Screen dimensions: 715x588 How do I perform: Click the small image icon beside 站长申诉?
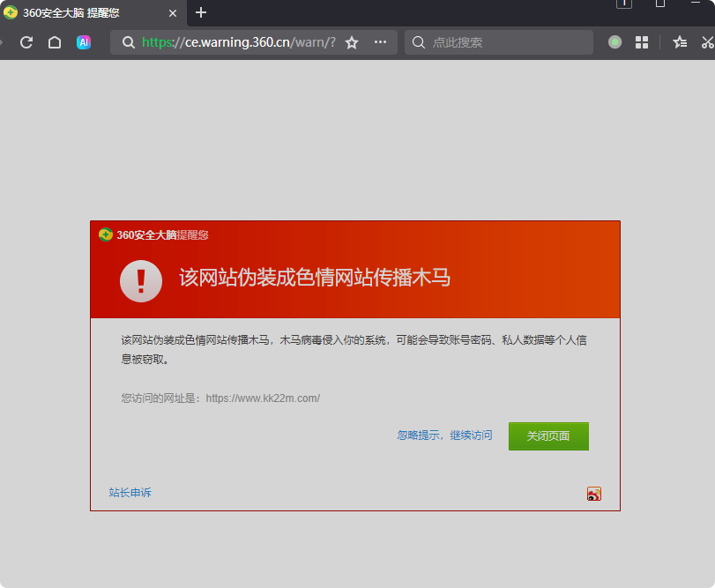pyautogui.click(x=593, y=494)
